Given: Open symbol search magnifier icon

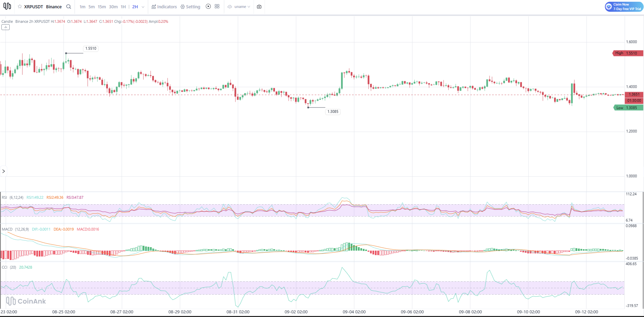Looking at the screenshot, I should [x=68, y=7].
